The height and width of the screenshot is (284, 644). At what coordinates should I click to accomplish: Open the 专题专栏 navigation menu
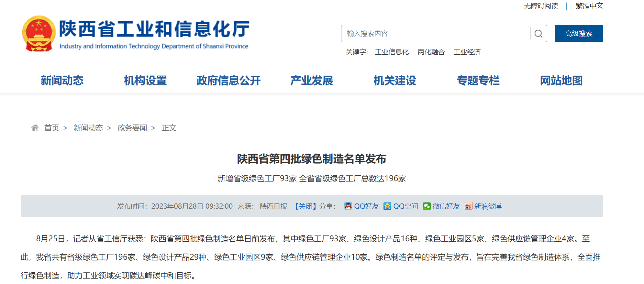click(x=478, y=81)
